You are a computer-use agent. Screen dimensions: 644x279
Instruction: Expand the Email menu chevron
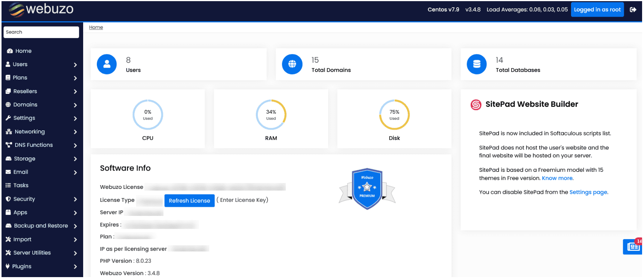tap(75, 172)
